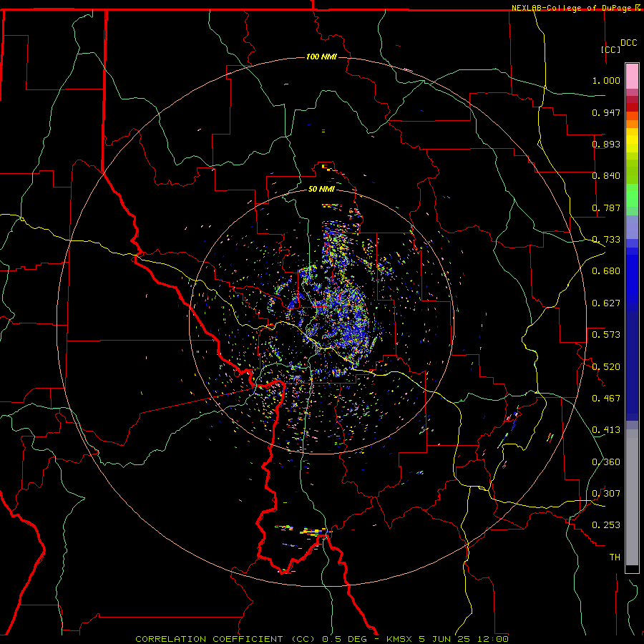Click the 0.467 legend value

coord(606,399)
